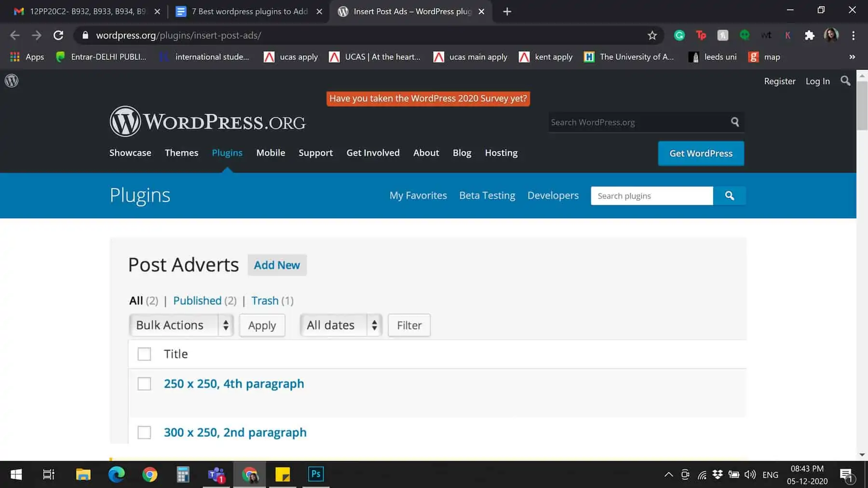Click the WordPress.org header logo
The width and height of the screenshot is (868, 488).
tap(208, 122)
